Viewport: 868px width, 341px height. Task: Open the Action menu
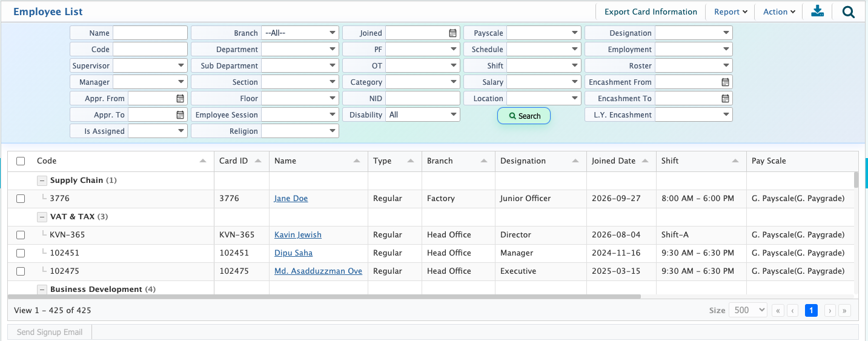[x=779, y=12]
